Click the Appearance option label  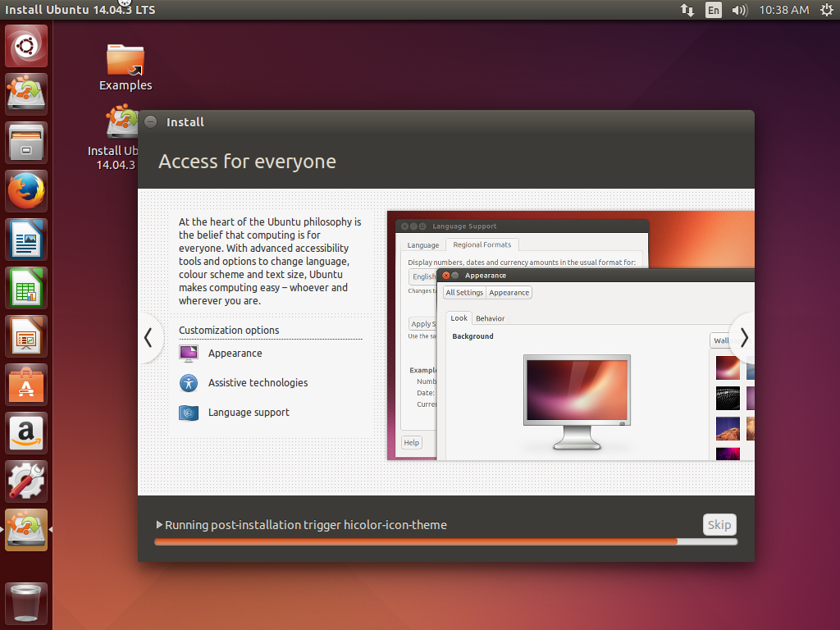point(235,354)
